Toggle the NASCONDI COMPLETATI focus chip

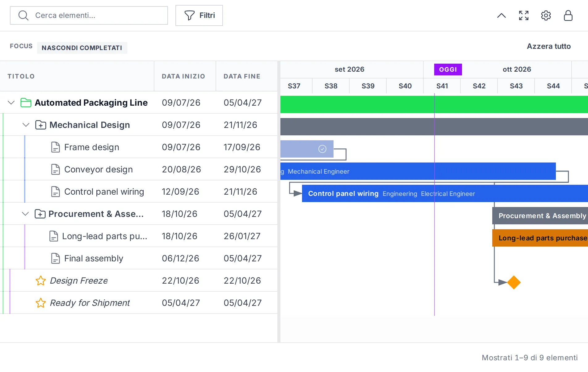point(82,48)
